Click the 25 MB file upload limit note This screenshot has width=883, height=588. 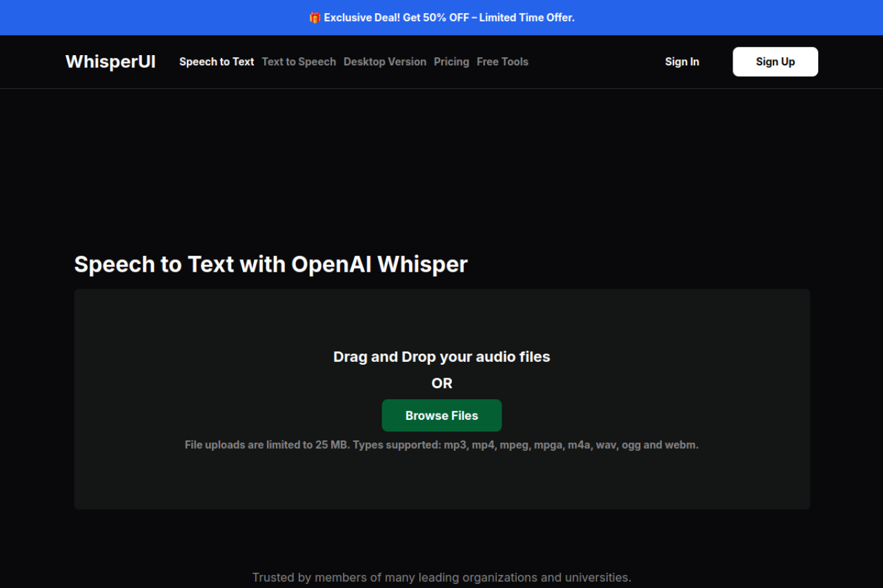tap(441, 445)
